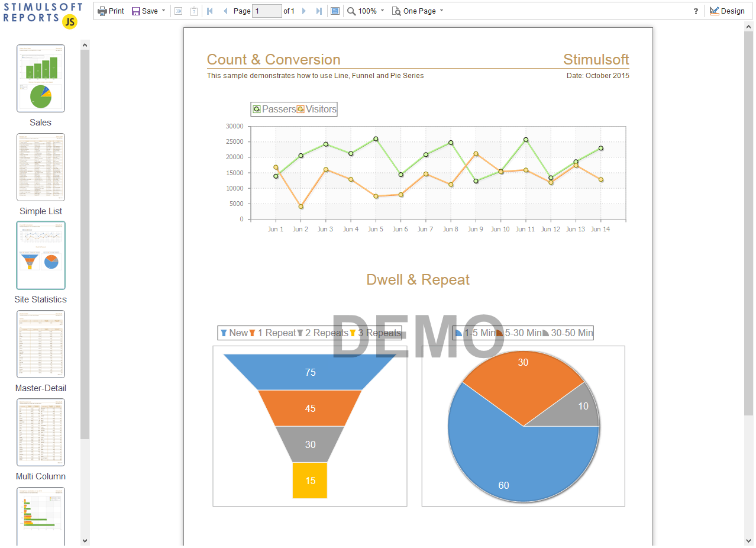Select the Simple List report
The image size is (756, 548).
click(x=40, y=167)
